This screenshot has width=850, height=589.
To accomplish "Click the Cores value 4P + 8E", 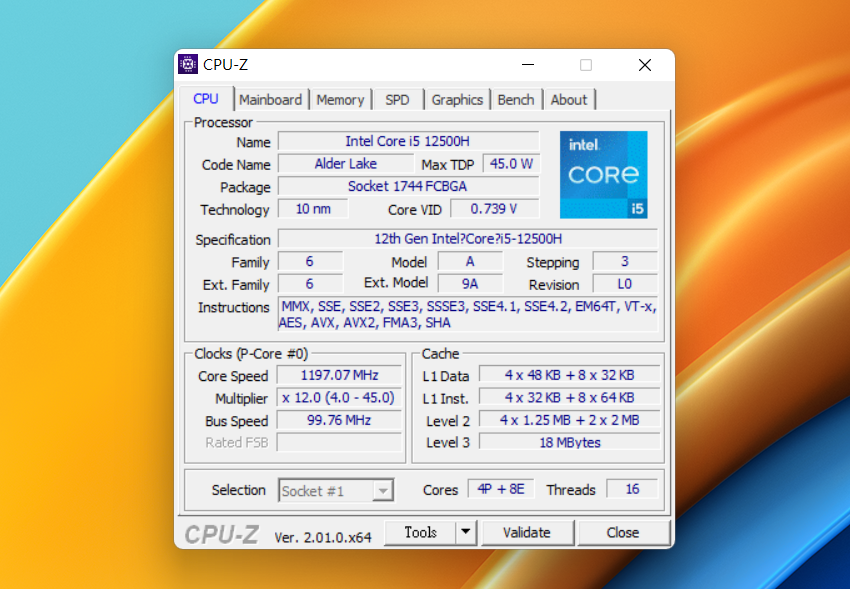I will [x=501, y=489].
